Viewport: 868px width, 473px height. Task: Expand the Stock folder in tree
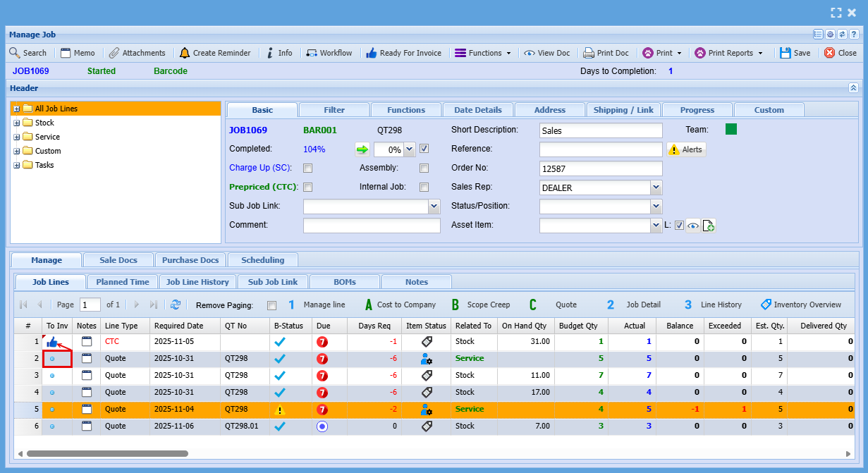click(17, 123)
